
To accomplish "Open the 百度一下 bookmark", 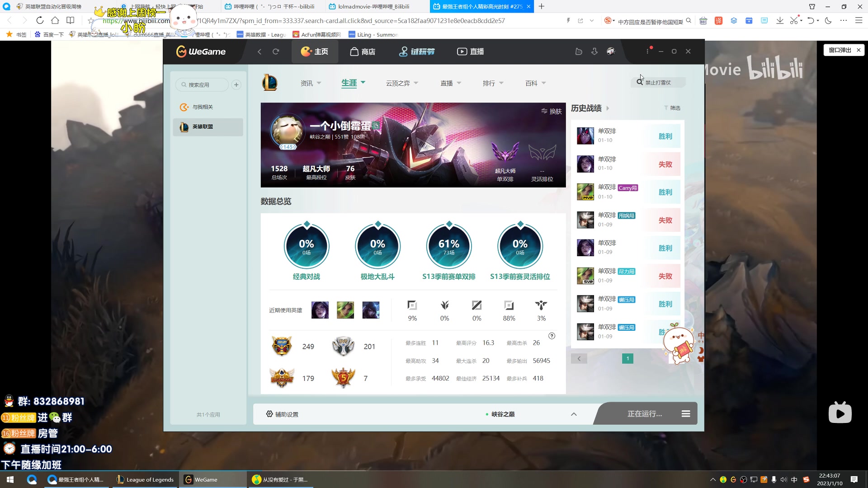I will [x=49, y=34].
